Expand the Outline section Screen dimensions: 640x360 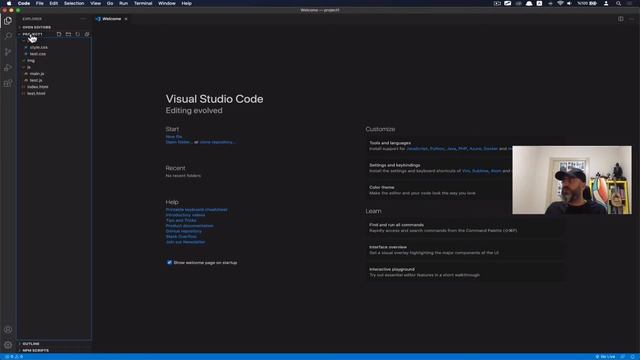(31, 344)
